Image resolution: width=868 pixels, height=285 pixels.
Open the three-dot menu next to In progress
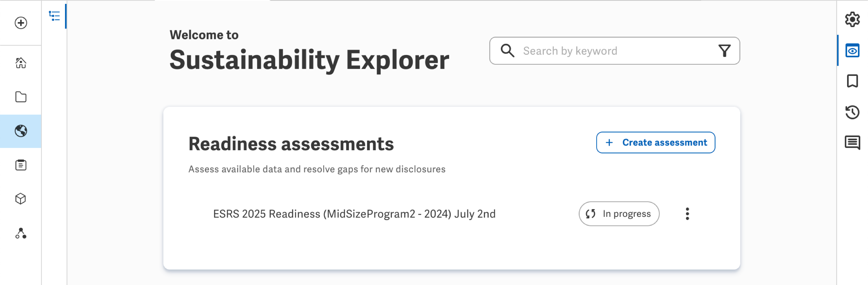tap(688, 214)
